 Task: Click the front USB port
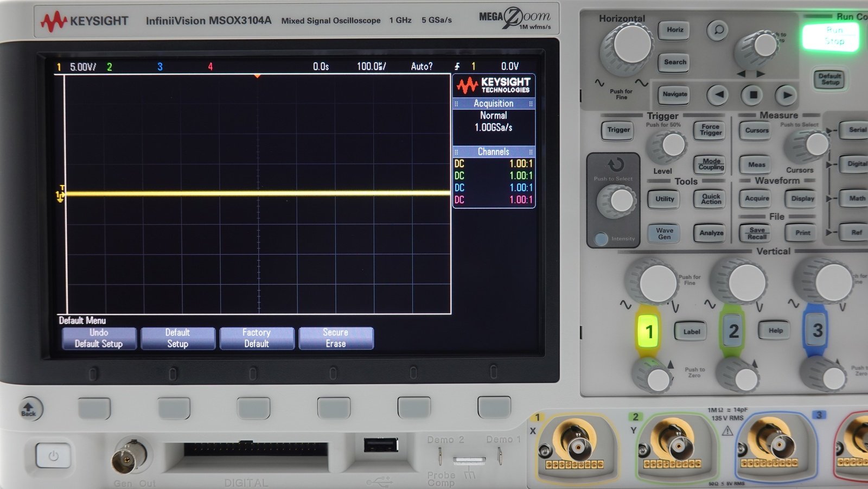[381, 445]
